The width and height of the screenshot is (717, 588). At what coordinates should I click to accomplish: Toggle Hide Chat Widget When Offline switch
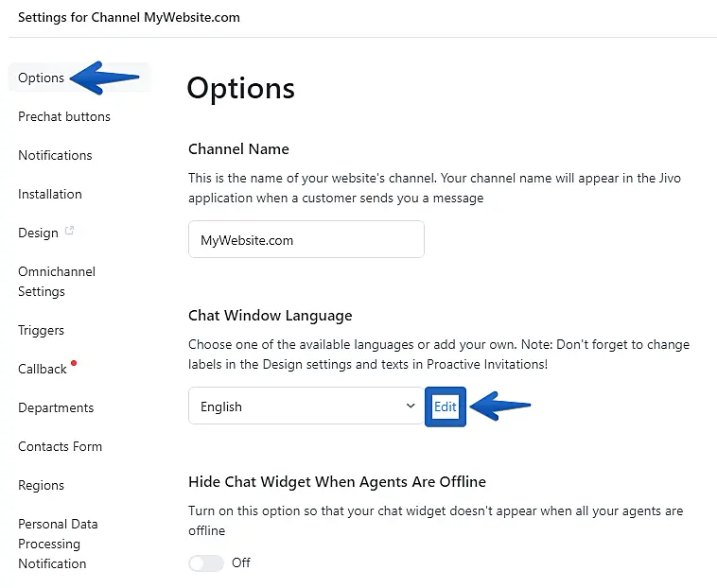tap(206, 562)
